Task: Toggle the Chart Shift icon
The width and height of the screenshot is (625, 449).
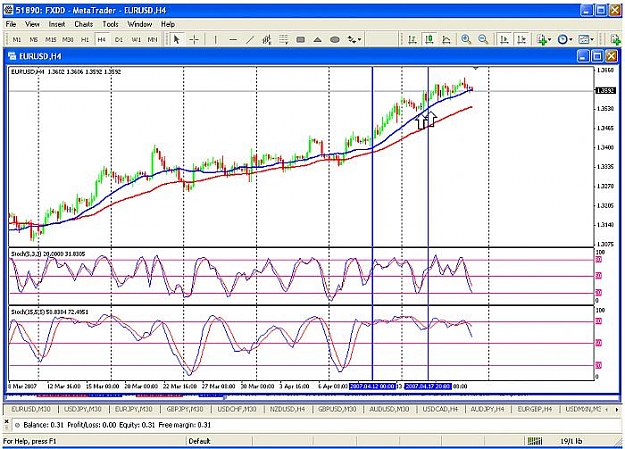Action: pyautogui.click(x=521, y=39)
